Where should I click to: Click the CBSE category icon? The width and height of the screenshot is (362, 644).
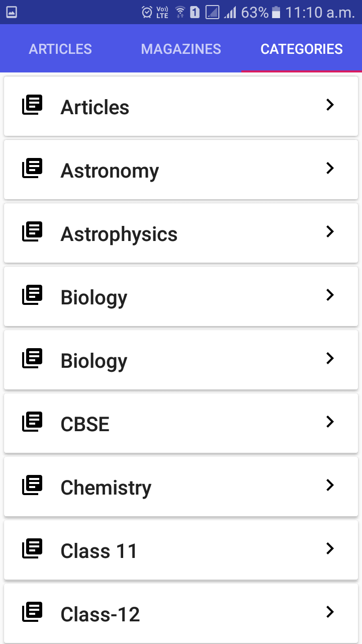pos(32,422)
